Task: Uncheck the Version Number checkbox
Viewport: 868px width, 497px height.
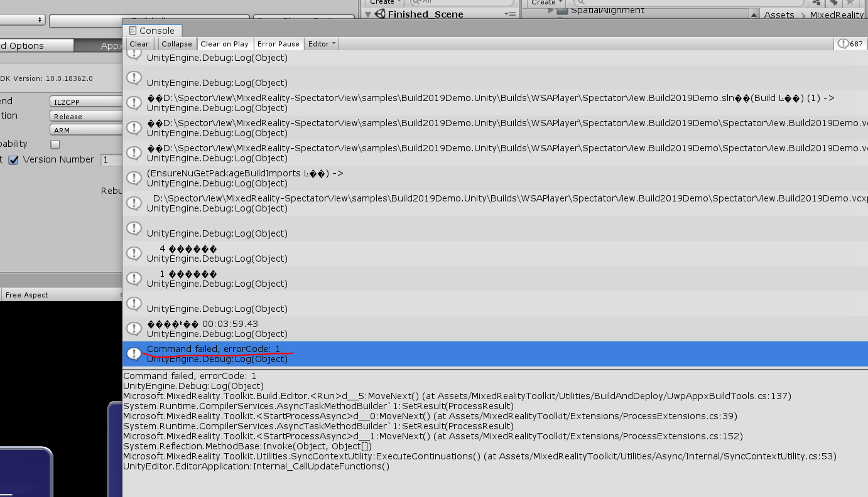Action: click(14, 159)
